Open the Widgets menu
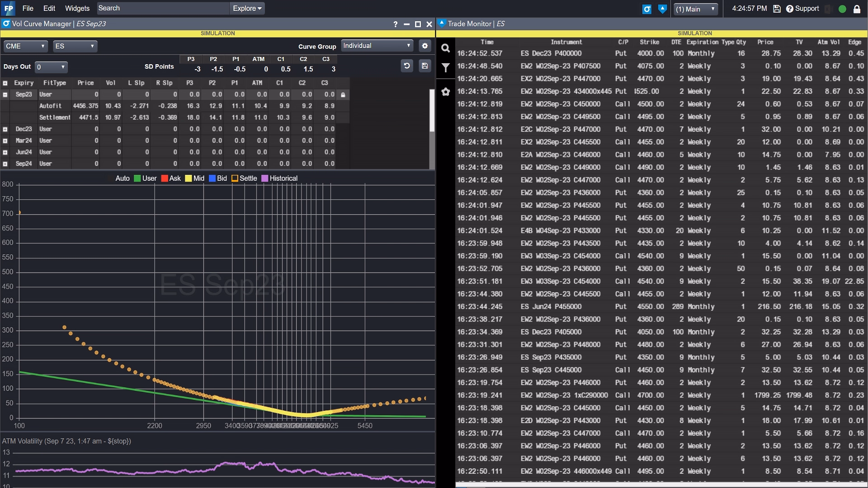 [77, 8]
